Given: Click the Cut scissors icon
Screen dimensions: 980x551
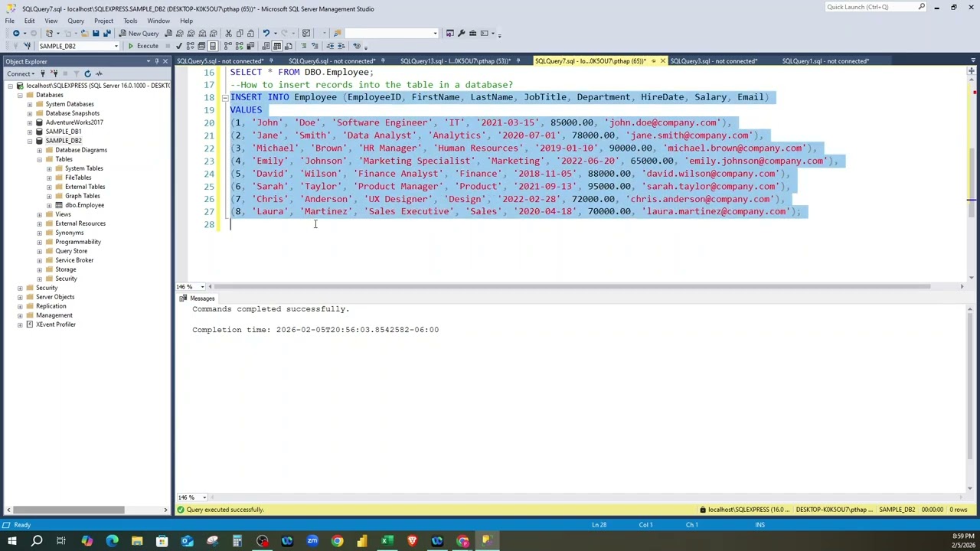Looking at the screenshot, I should [x=228, y=33].
